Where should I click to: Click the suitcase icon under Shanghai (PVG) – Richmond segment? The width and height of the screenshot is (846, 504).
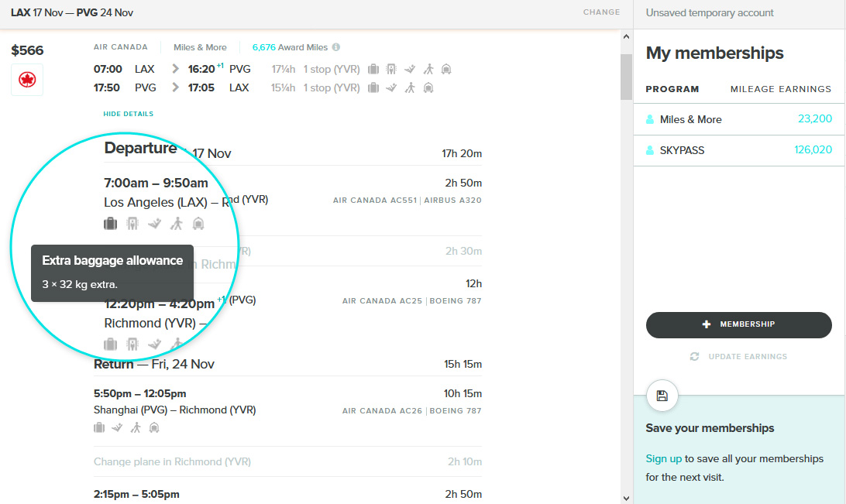(99, 428)
